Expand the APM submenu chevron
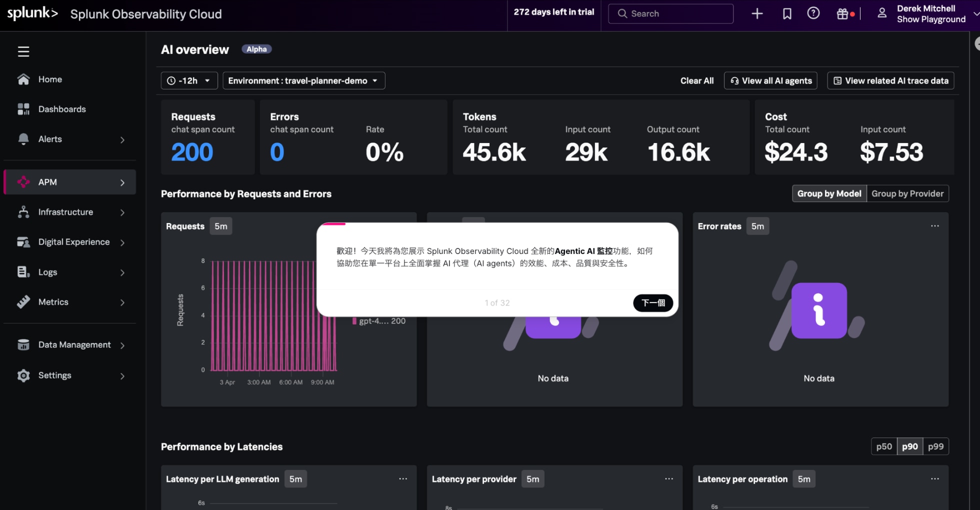Image resolution: width=980 pixels, height=510 pixels. (122, 182)
